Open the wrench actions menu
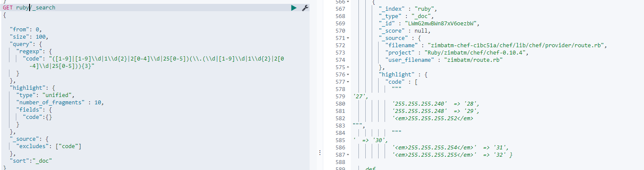Image resolution: width=644 pixels, height=170 pixels. pyautogui.click(x=305, y=8)
